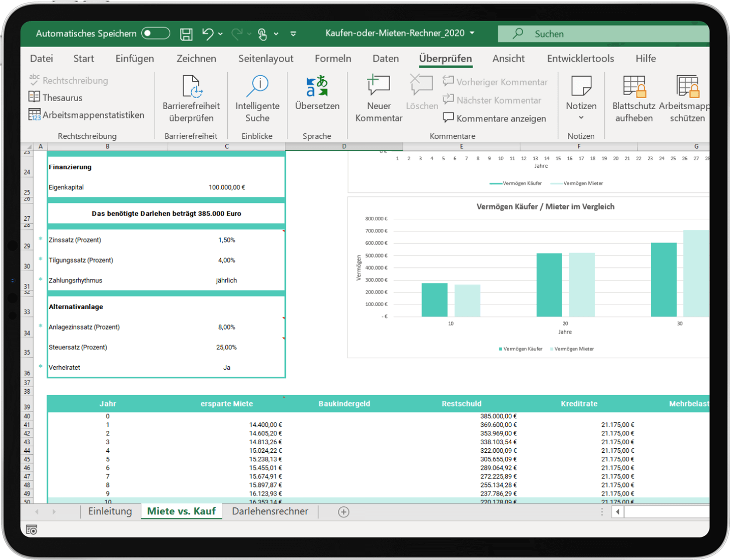The image size is (730, 560).
Task: Click the Steuersatz value 25,00%
Action: 227,347
